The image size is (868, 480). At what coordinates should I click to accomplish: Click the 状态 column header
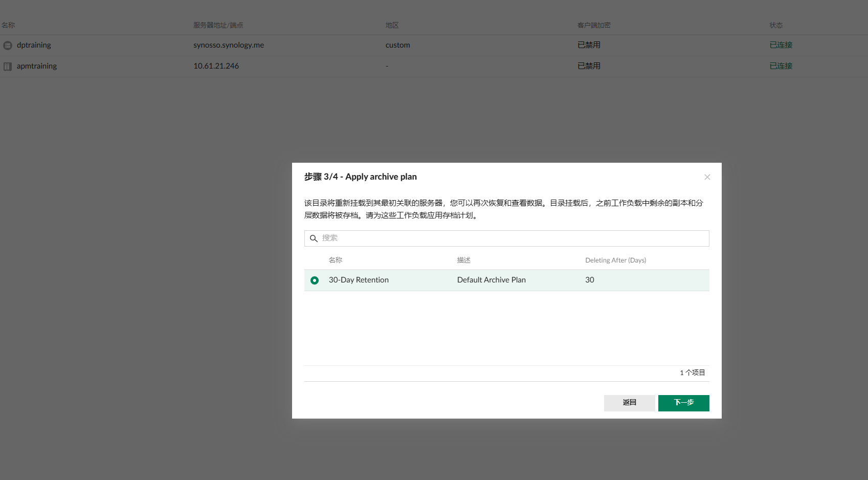tap(775, 25)
